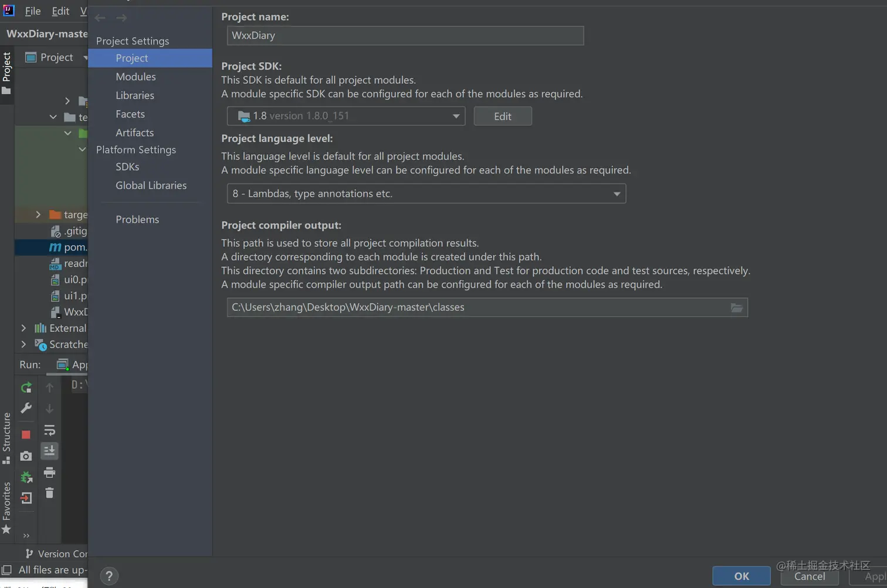
Task: Confirm with the OK button
Action: 742,576
